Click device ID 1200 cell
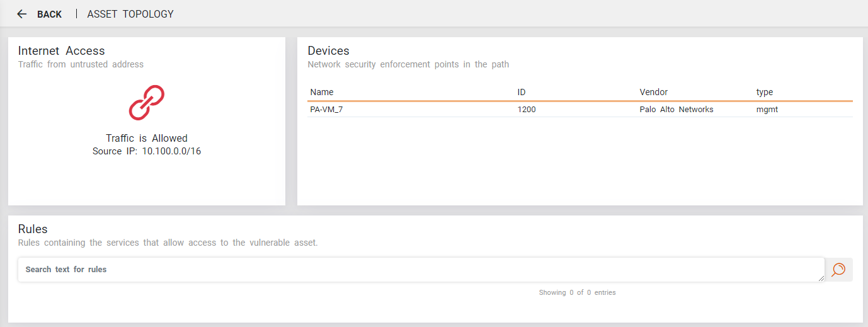Image resolution: width=868 pixels, height=327 pixels. click(x=527, y=110)
